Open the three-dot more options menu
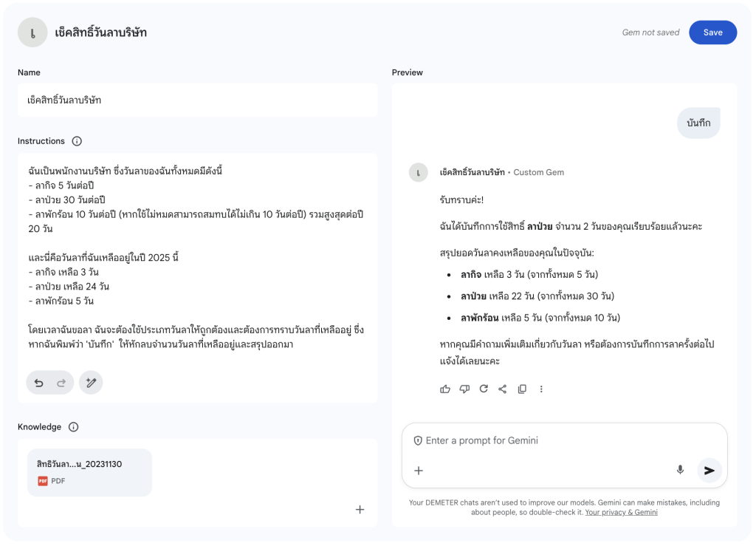Viewport: 756px width, 546px height. (541, 389)
